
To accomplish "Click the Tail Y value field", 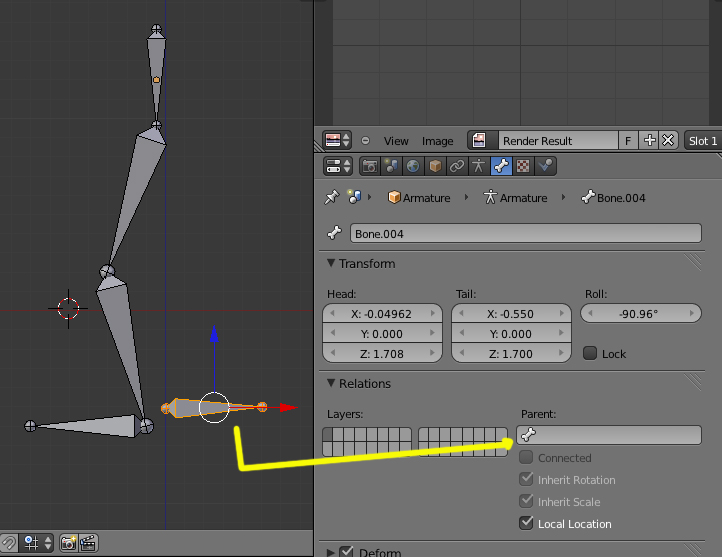I will pos(511,333).
